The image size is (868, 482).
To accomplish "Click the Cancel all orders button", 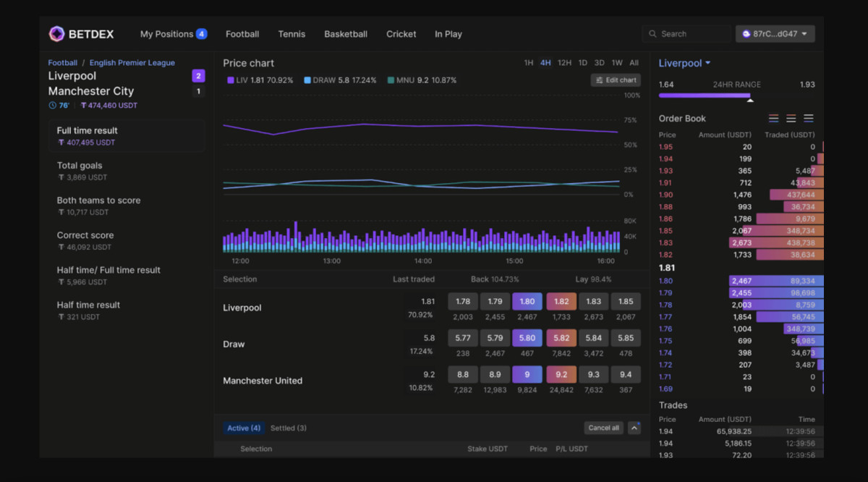I will tap(603, 428).
